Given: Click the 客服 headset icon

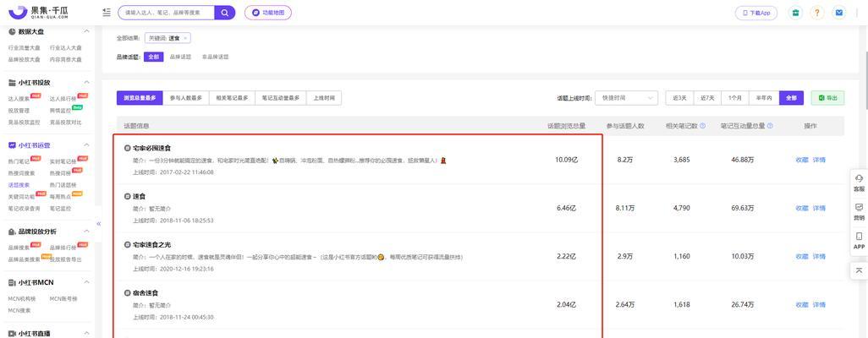Looking at the screenshot, I should click(x=860, y=178).
